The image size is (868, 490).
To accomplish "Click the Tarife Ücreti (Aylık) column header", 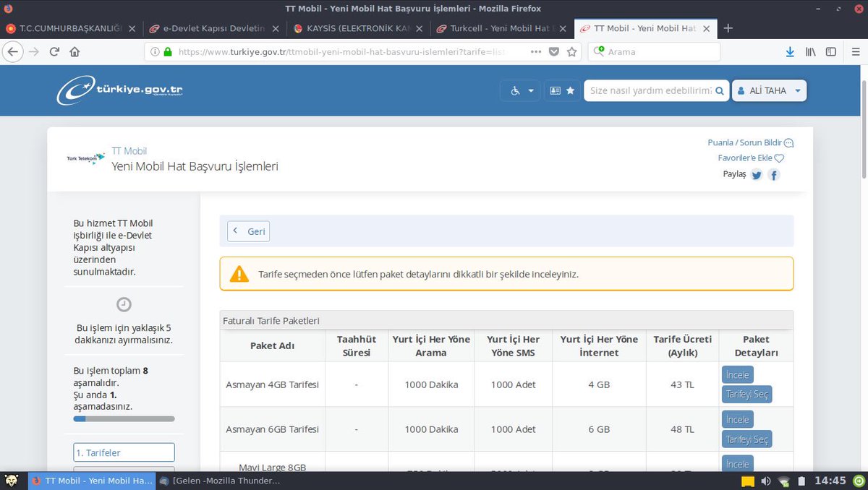I will pos(682,345).
